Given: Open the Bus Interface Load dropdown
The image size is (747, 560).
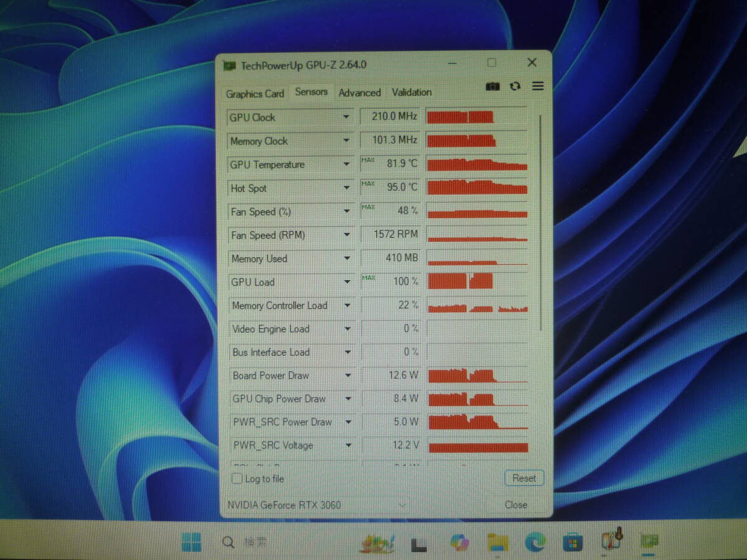Looking at the screenshot, I should (347, 352).
